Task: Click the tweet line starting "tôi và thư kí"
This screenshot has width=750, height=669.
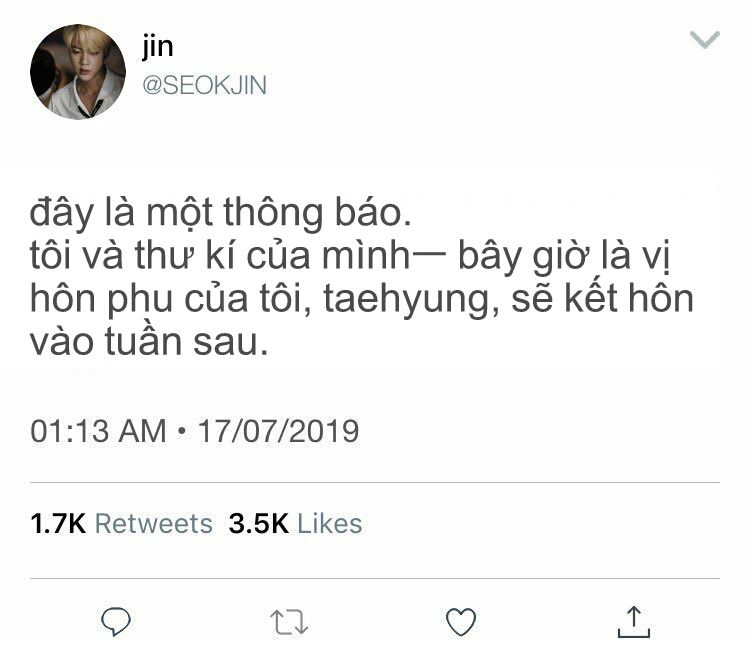Action: pos(350,256)
